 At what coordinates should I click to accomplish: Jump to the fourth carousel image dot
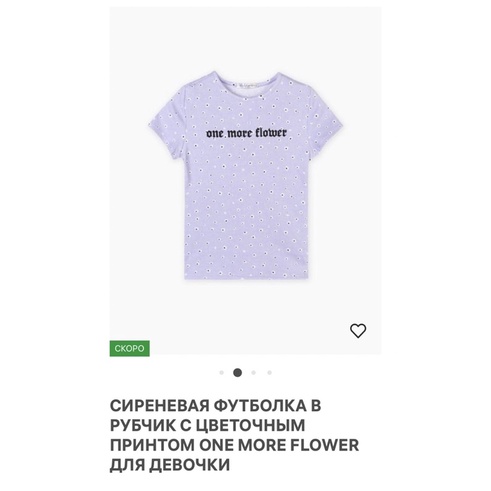(x=270, y=373)
